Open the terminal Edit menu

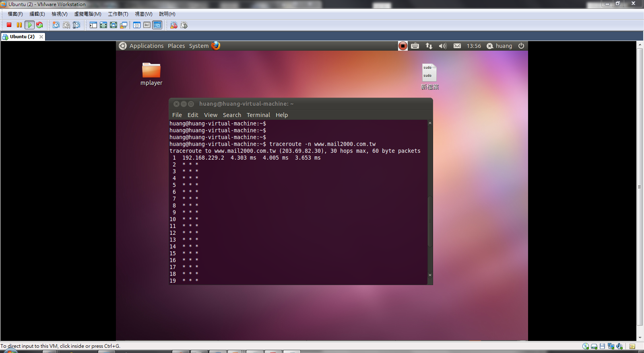tap(193, 115)
